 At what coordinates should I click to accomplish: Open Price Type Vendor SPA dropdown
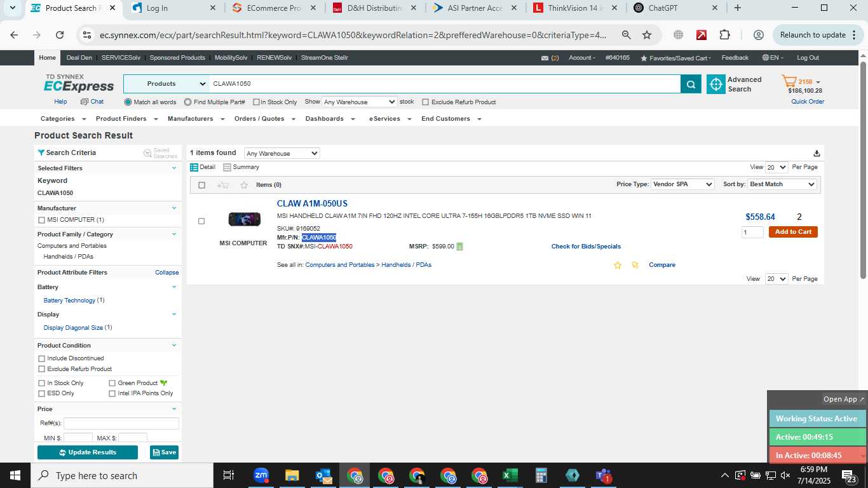(683, 184)
